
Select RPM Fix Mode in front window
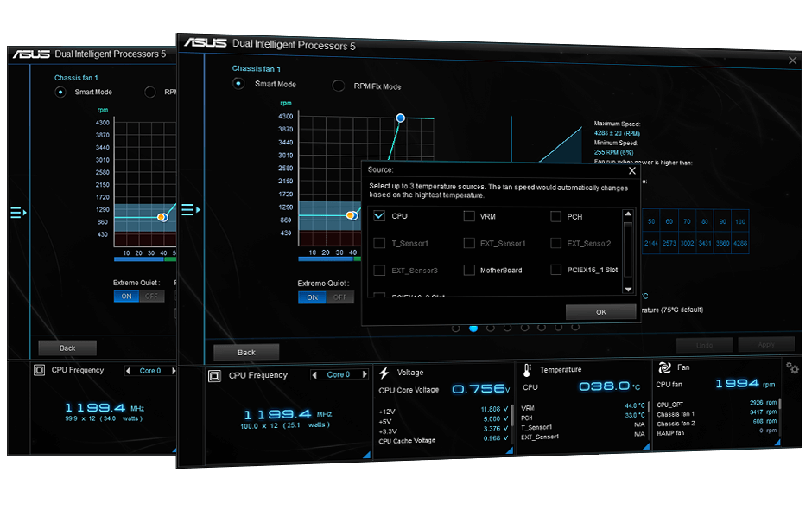(338, 86)
